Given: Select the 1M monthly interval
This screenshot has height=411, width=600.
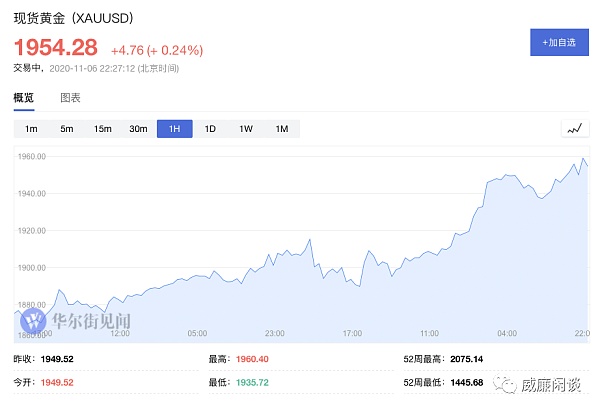Looking at the screenshot, I should 282,129.
